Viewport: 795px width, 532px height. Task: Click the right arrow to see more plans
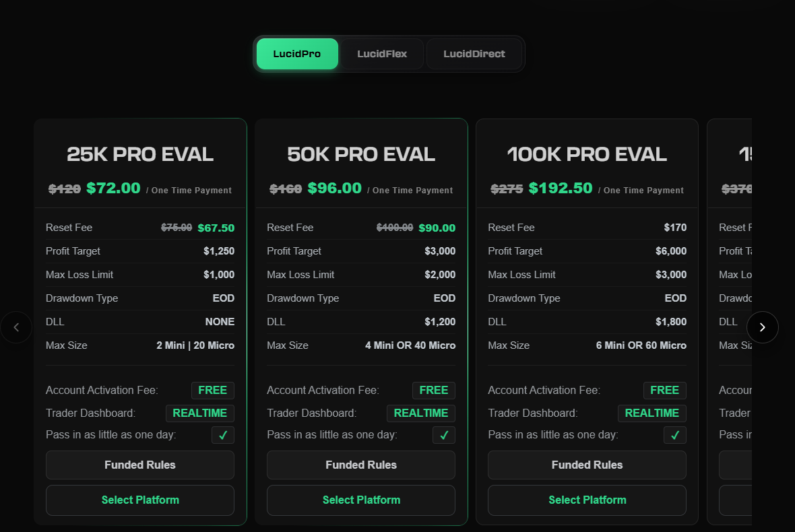point(762,327)
